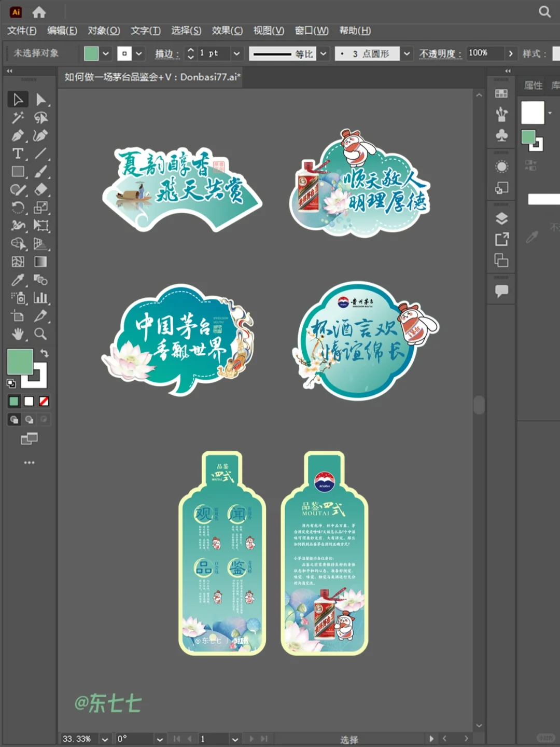Open the Layers panel icon
The height and width of the screenshot is (747, 560).
click(501, 218)
